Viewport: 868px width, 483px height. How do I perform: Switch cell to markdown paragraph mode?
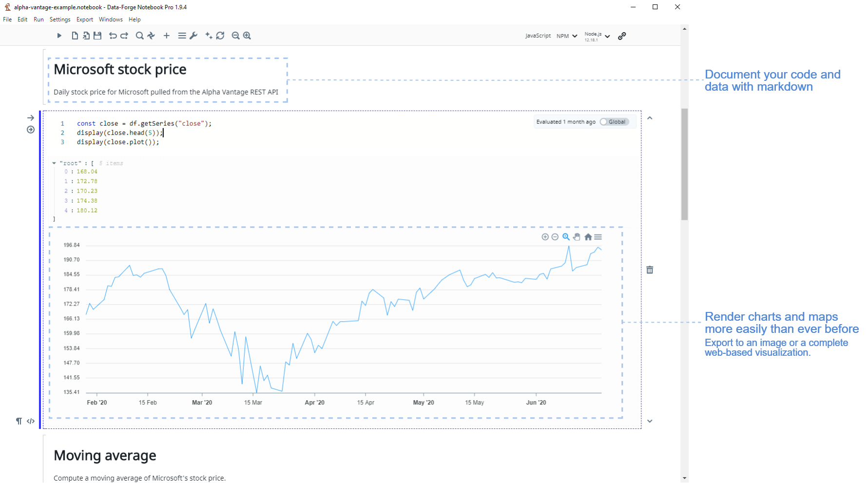tap(19, 421)
